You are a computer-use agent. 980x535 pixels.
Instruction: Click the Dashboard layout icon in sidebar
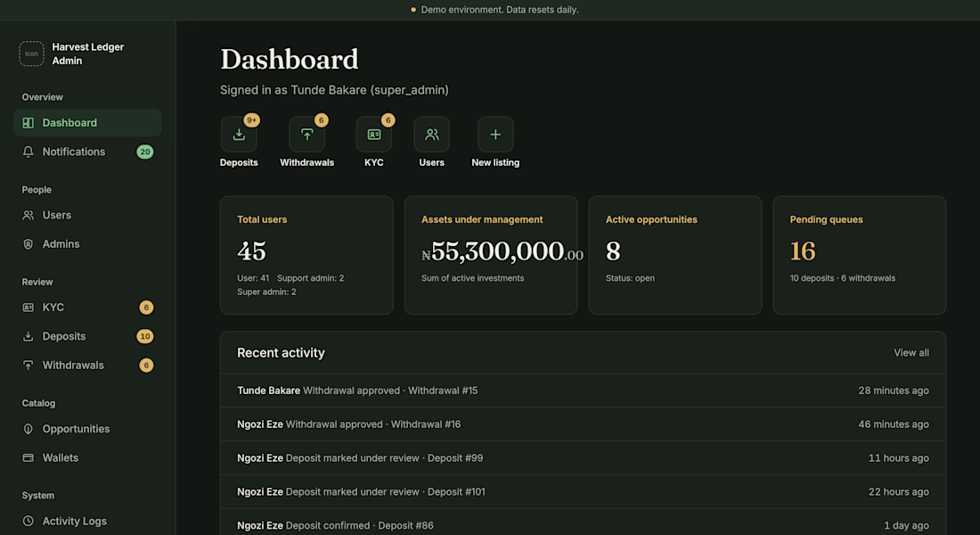pos(29,123)
